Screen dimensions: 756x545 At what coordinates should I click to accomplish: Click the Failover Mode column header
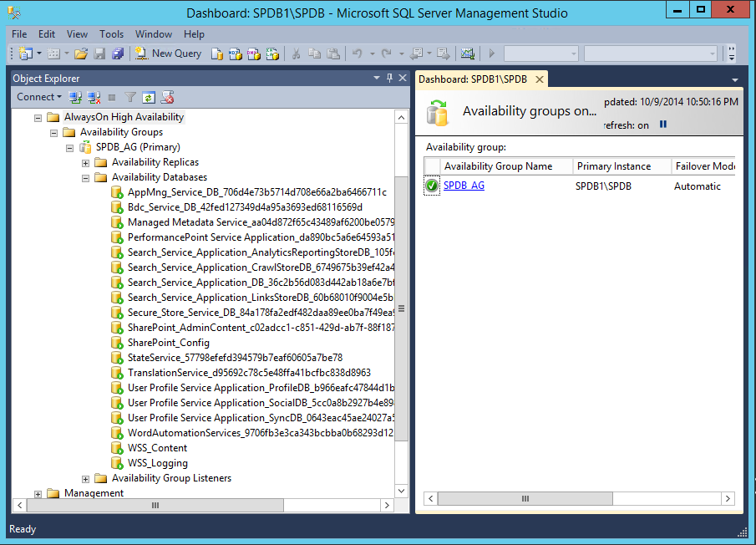click(704, 166)
